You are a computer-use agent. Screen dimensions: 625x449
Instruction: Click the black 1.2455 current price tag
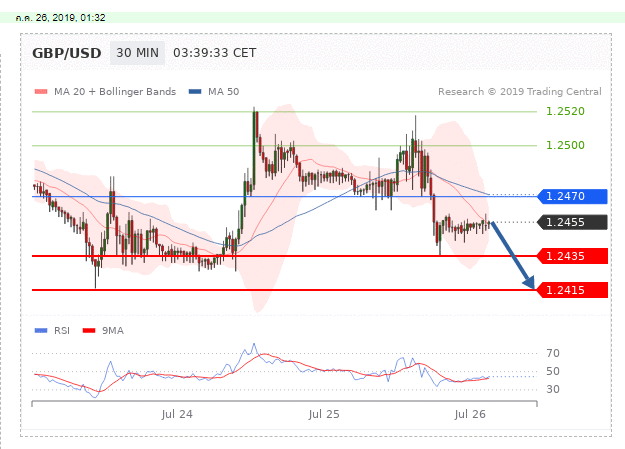click(572, 222)
